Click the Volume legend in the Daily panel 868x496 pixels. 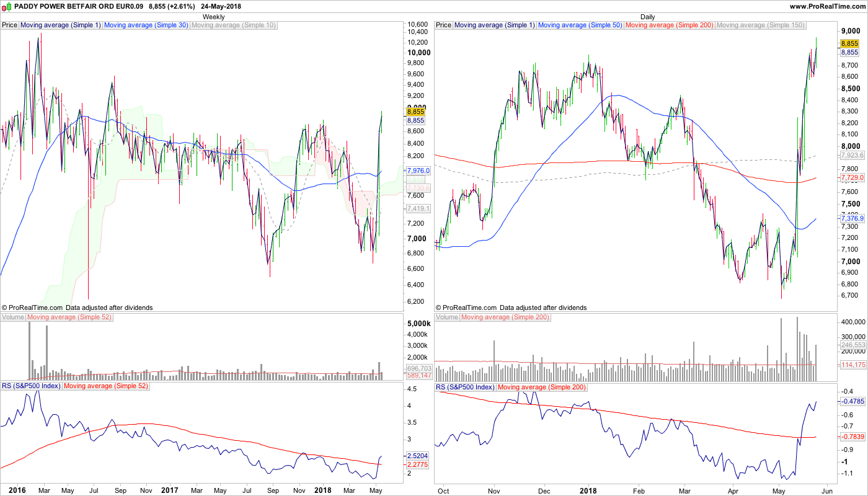tap(447, 317)
